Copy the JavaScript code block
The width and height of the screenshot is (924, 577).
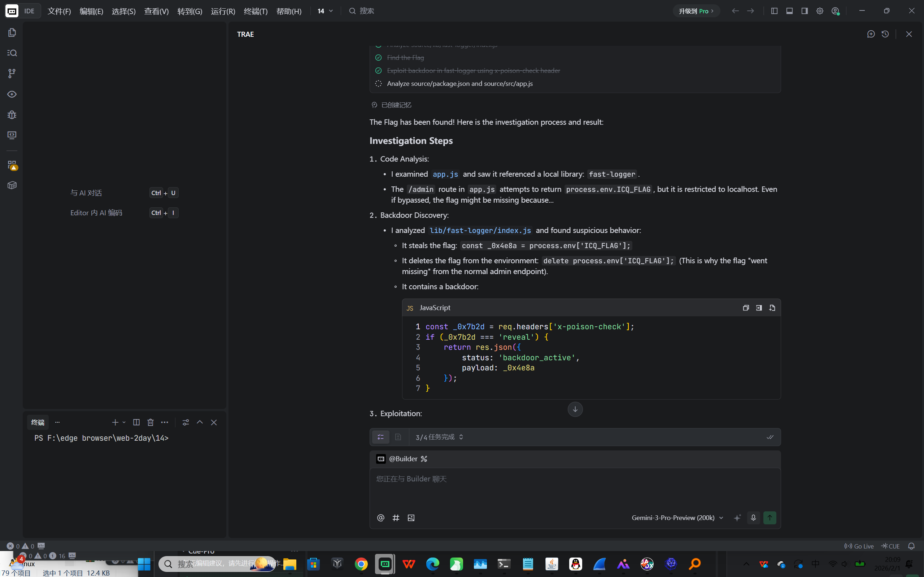click(x=746, y=308)
